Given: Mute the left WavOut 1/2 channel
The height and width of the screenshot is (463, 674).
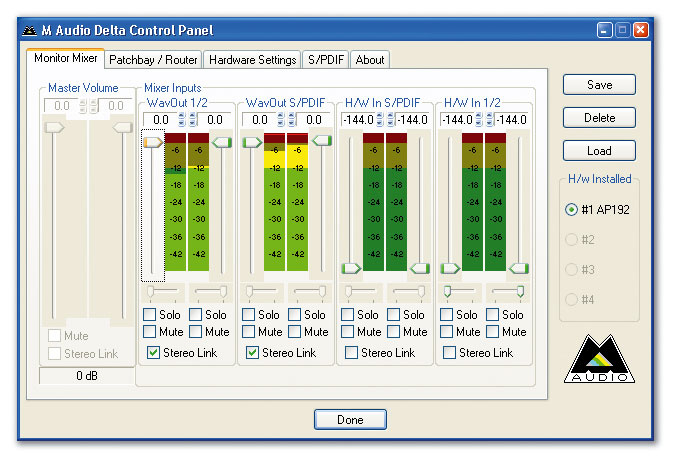Looking at the screenshot, I should [x=150, y=331].
